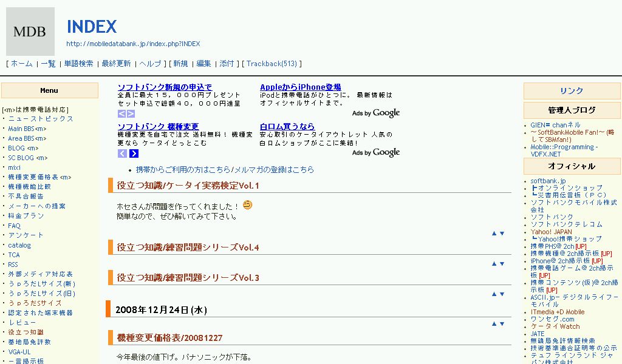Open 携帯からご利用の方はこちら/メルマガの登録はこちら link
622x364 pixels.
point(225,169)
